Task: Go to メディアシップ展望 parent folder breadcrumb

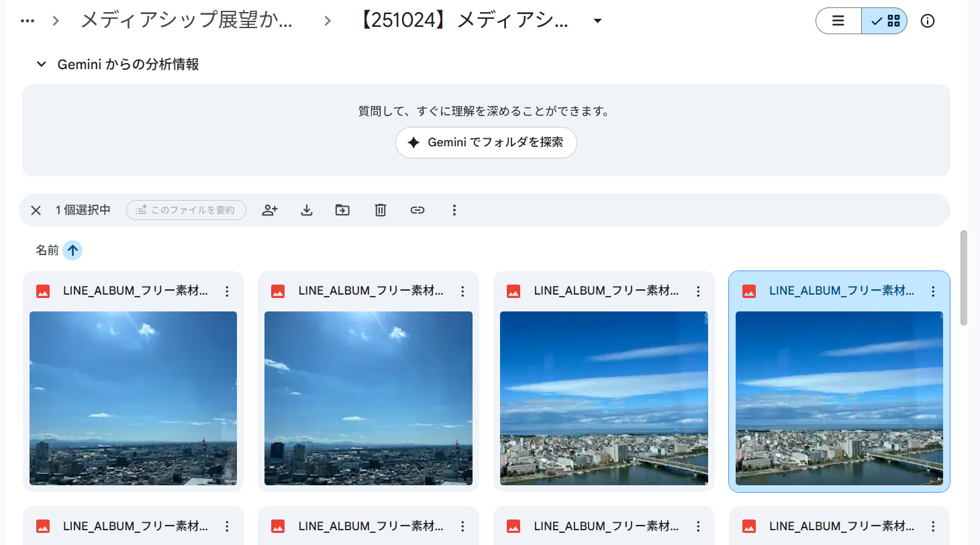Action: pyautogui.click(x=186, y=21)
